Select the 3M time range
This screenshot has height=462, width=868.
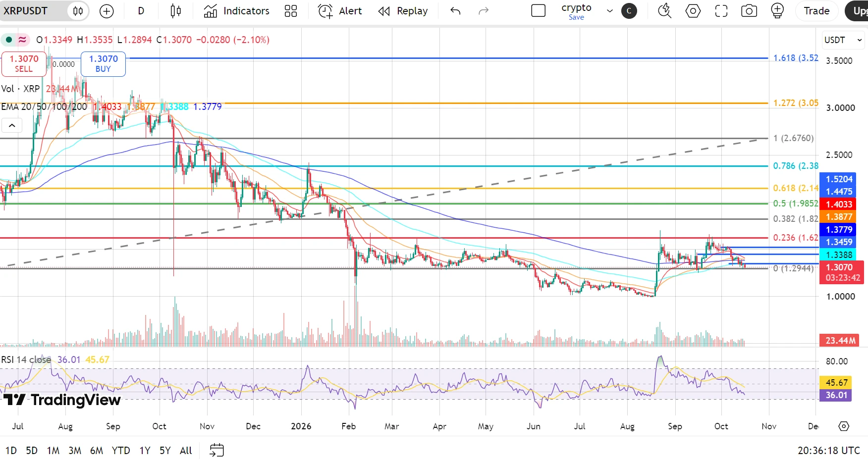coord(75,451)
